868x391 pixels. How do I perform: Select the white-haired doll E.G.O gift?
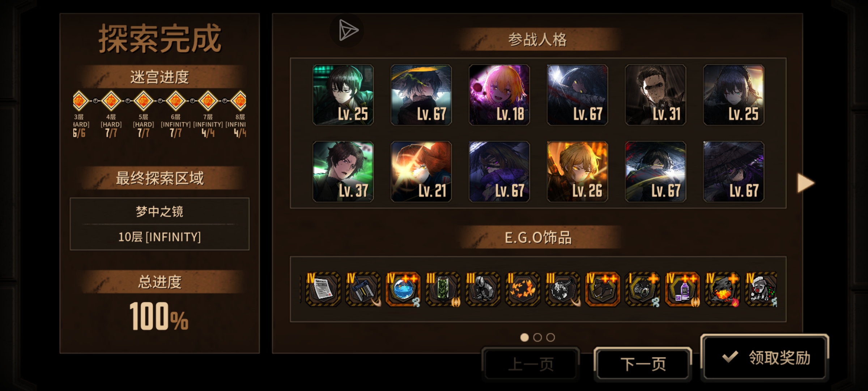761,289
